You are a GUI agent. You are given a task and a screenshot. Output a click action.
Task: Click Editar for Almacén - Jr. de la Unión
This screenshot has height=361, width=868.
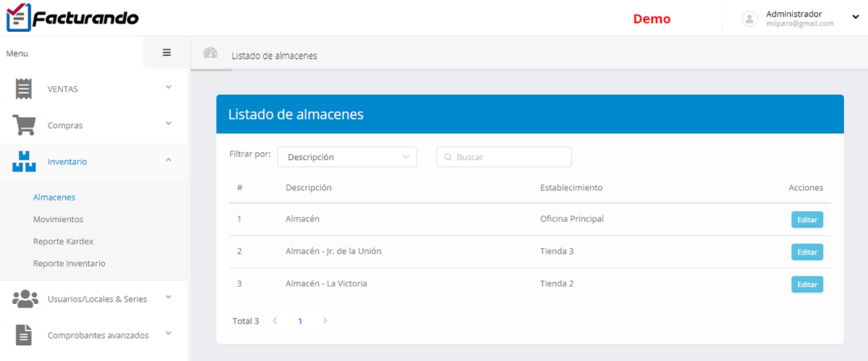click(807, 252)
